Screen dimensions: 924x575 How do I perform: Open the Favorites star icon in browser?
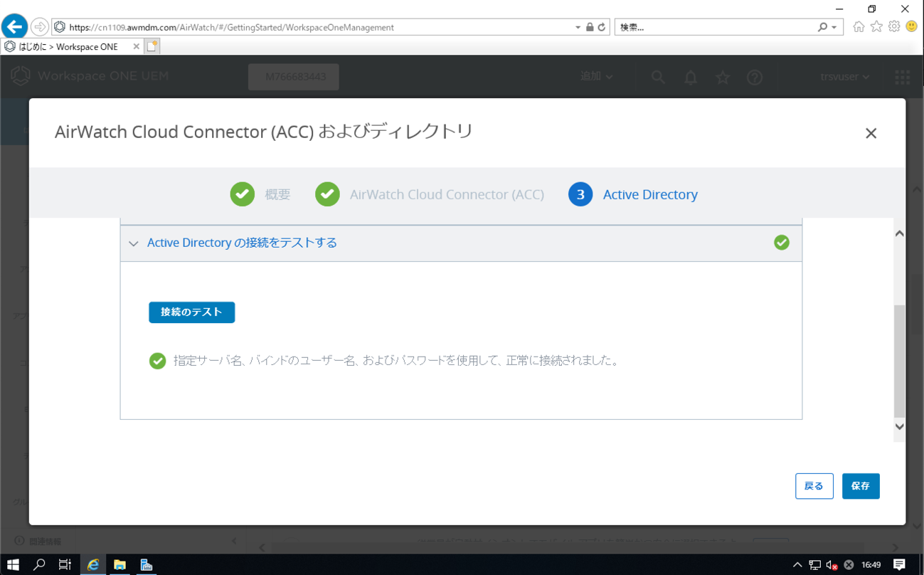coord(876,26)
